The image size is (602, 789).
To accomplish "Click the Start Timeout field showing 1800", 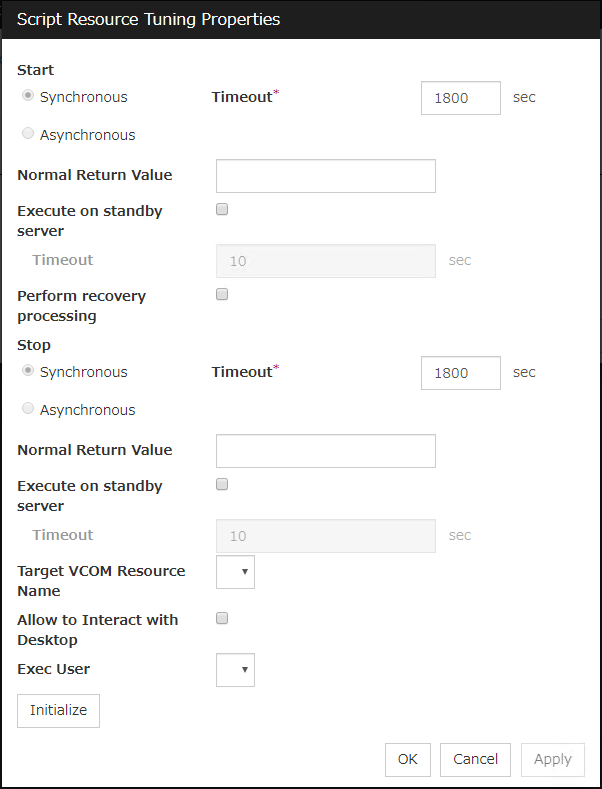I will (460, 98).
